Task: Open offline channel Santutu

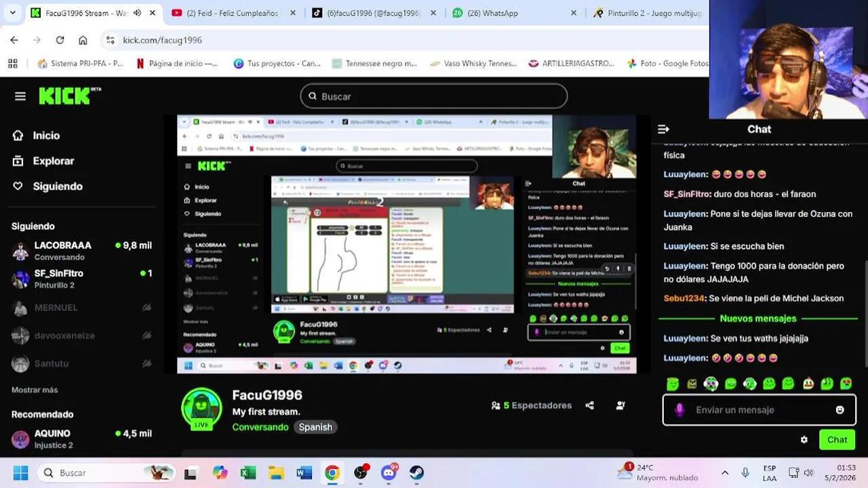Action: (x=81, y=363)
